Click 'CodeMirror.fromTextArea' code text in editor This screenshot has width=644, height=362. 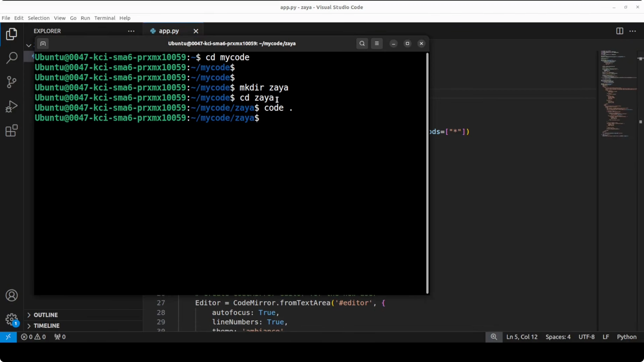click(x=282, y=303)
